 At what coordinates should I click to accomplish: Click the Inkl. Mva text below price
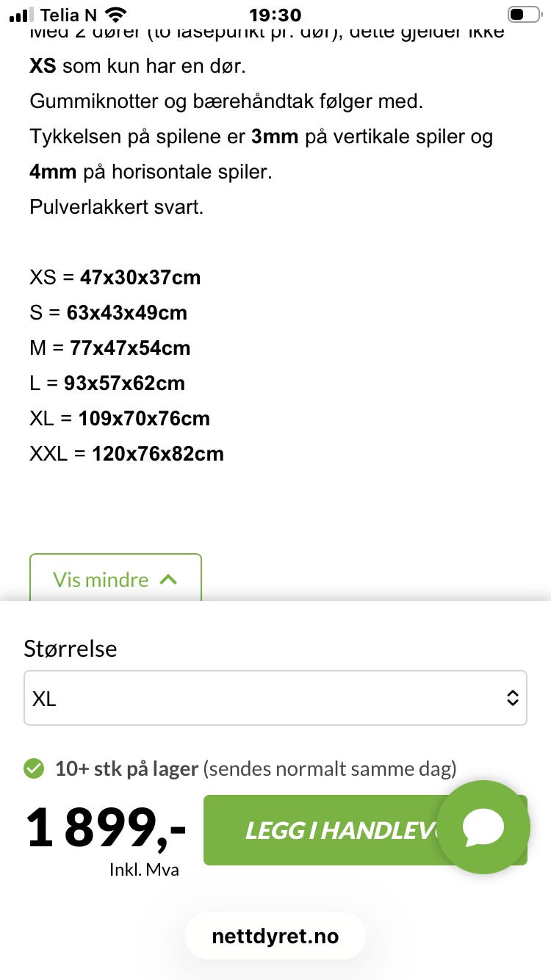(144, 870)
